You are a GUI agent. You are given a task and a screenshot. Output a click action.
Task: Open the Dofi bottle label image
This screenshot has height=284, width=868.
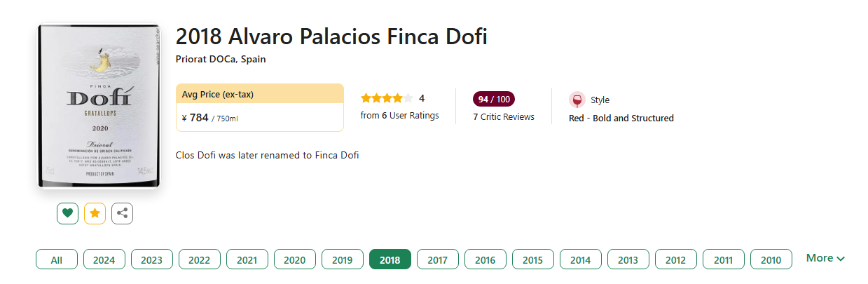click(99, 105)
